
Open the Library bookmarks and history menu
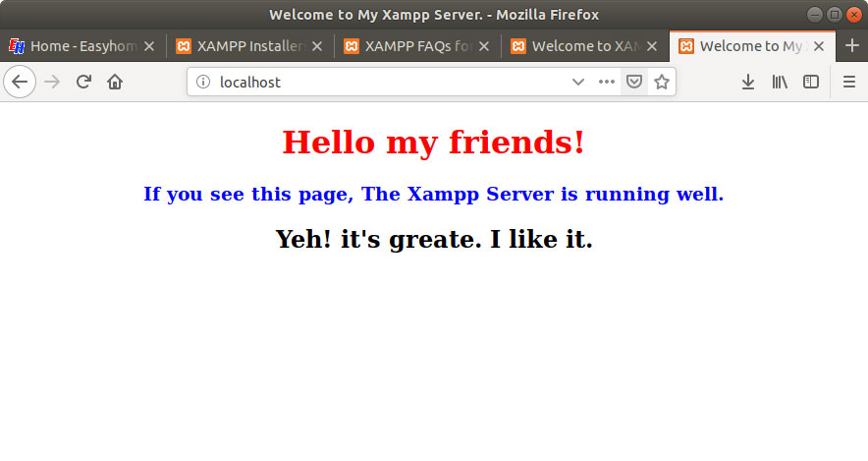pos(780,82)
